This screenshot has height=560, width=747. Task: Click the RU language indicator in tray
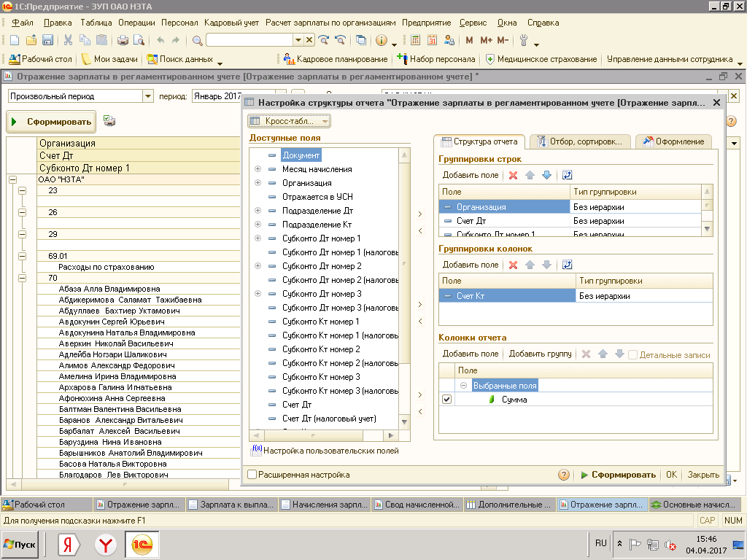coord(601,543)
